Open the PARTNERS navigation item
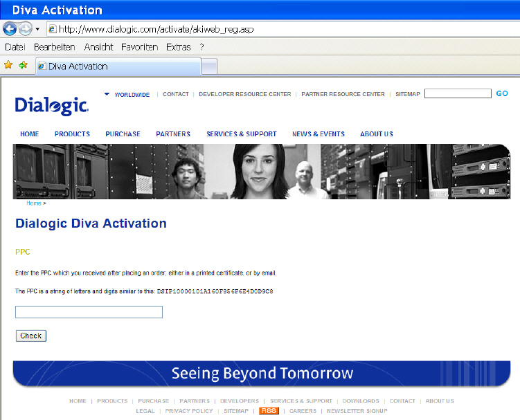 pos(173,134)
